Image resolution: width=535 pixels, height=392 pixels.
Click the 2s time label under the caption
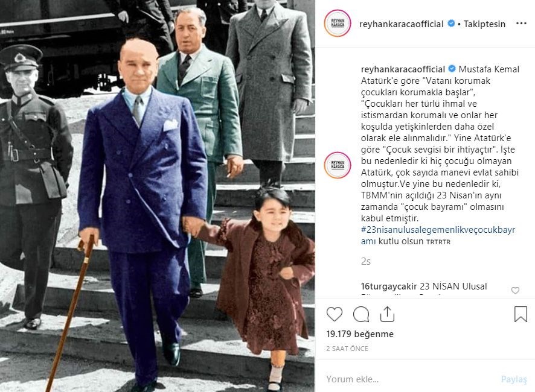coord(366,262)
